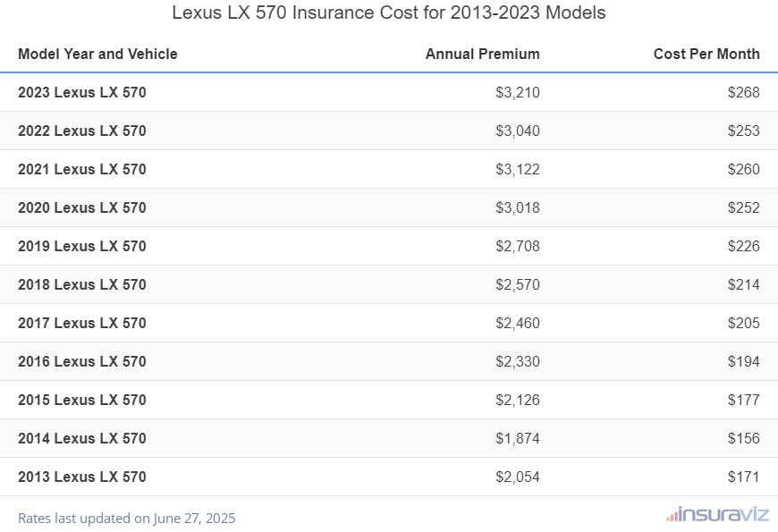
Task: Select the 2019 Lexus LX 570 row label
Action: [x=82, y=246]
